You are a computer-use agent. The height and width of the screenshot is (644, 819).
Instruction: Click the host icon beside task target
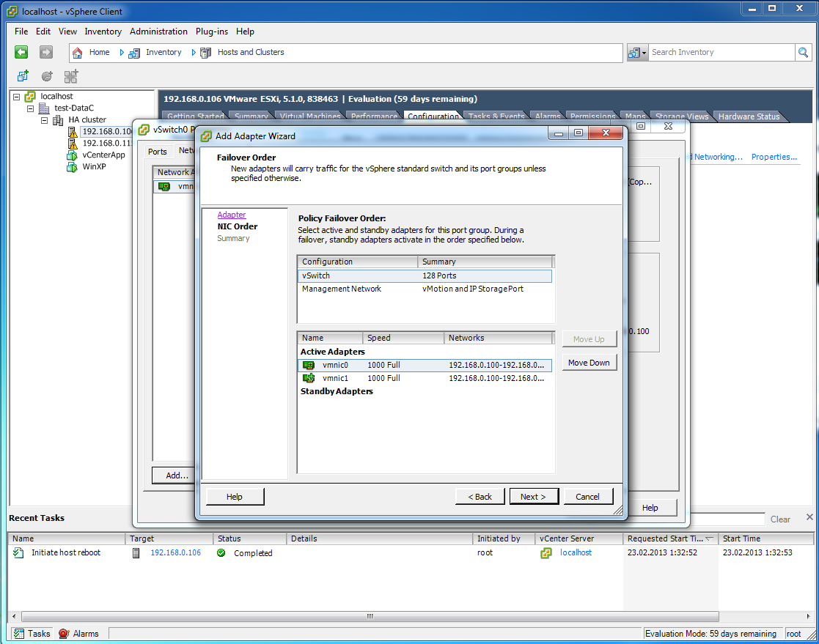tap(136, 552)
